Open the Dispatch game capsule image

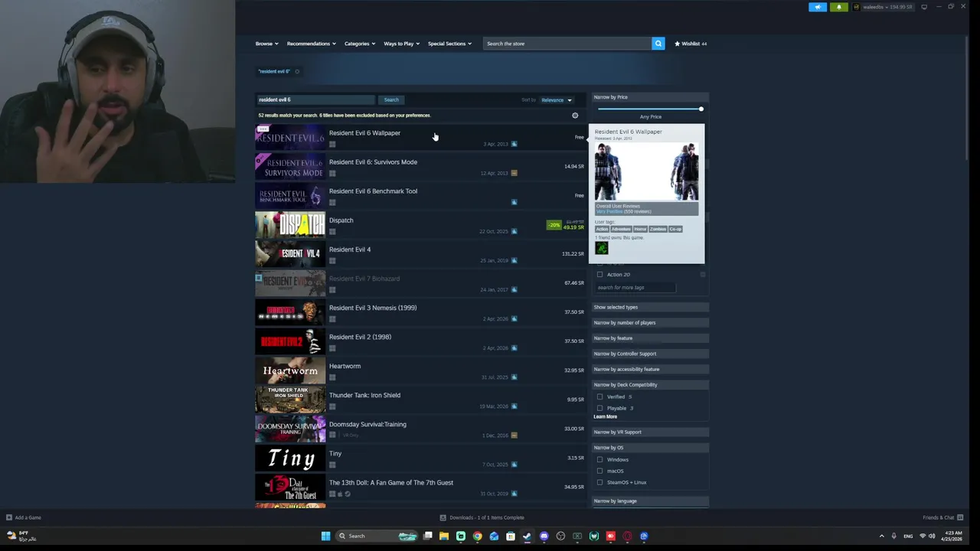pos(290,224)
